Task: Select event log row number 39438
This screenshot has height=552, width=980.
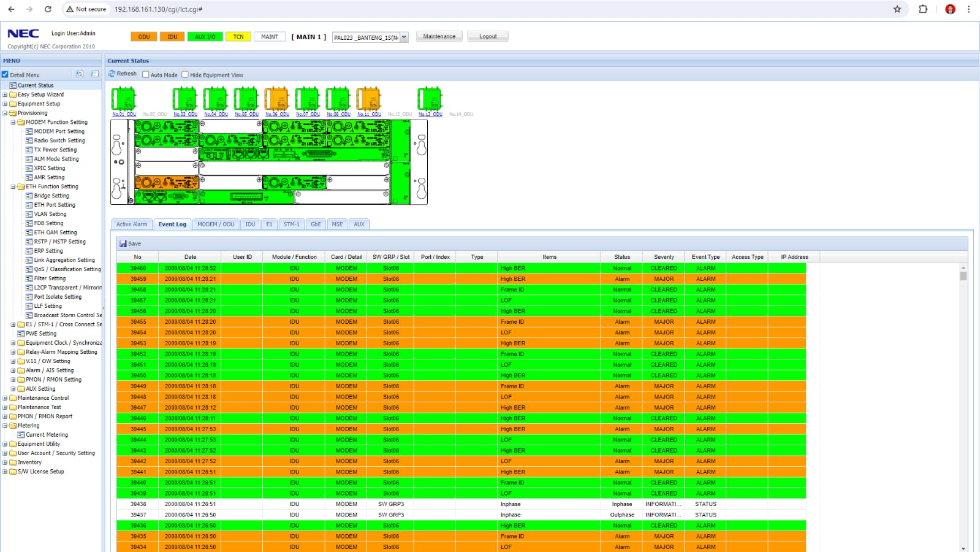Action: (x=461, y=504)
